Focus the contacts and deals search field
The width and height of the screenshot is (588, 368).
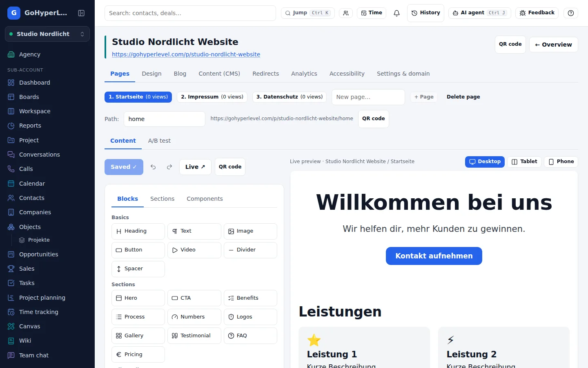[190, 13]
